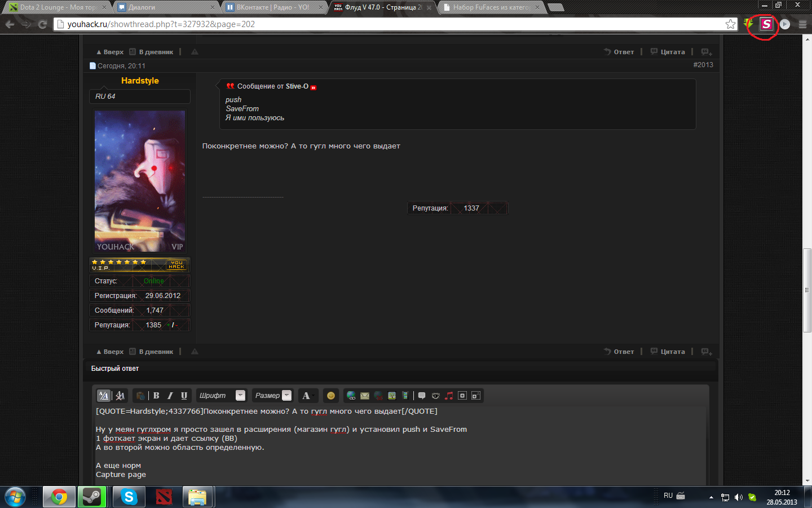The height and width of the screenshot is (508, 812).
Task: Click the spoiler eye icon in the editor
Action: click(x=435, y=396)
